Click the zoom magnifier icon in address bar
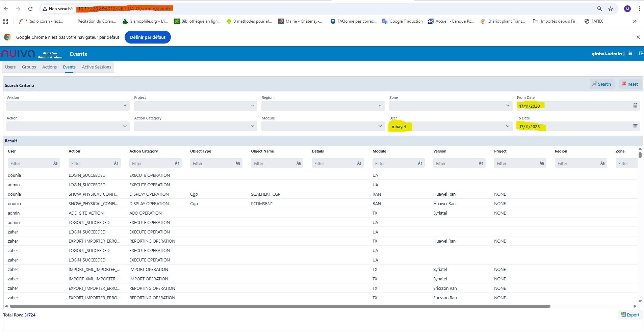The image size is (644, 332). (600, 9)
